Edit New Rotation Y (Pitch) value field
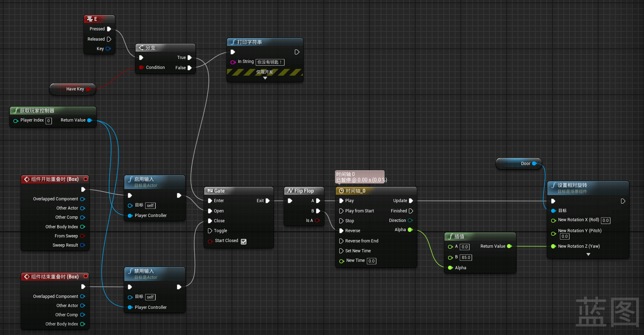The image size is (644, 335). pyautogui.click(x=565, y=236)
